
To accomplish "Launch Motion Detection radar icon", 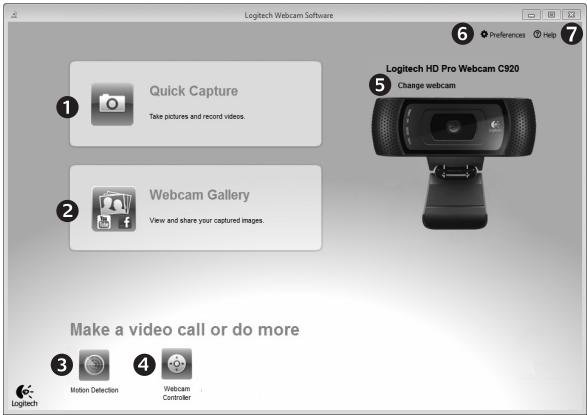I will [94, 365].
